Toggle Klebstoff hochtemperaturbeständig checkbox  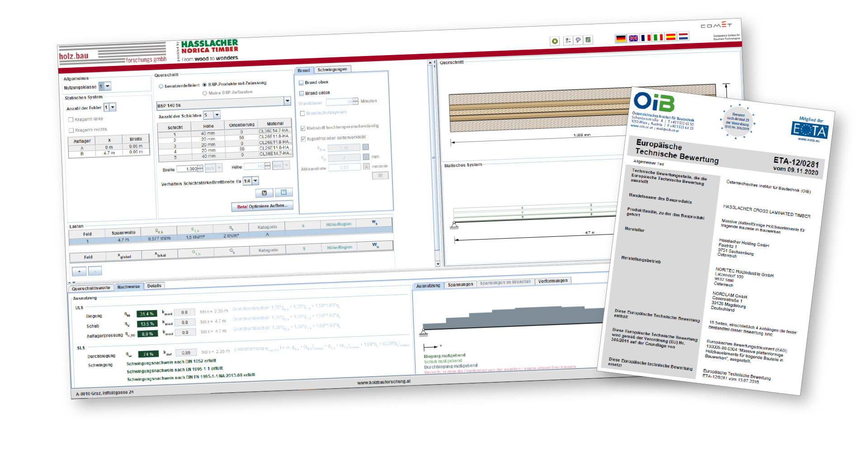click(x=303, y=128)
